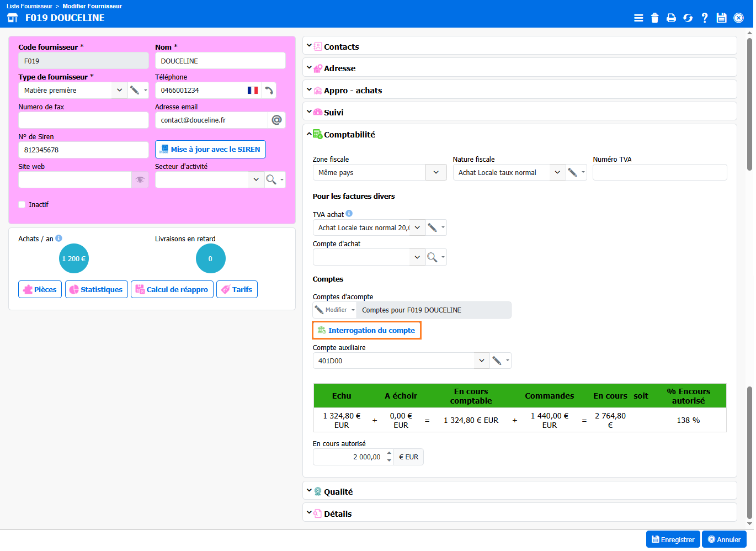Click the floppy disk save icon
This screenshot has height=551, width=756.
[x=721, y=18]
